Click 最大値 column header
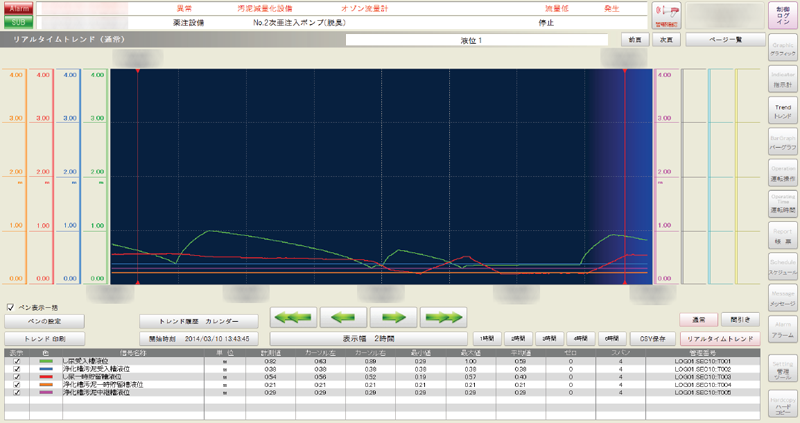Image resolution: width=800 pixels, height=423 pixels. [470, 353]
